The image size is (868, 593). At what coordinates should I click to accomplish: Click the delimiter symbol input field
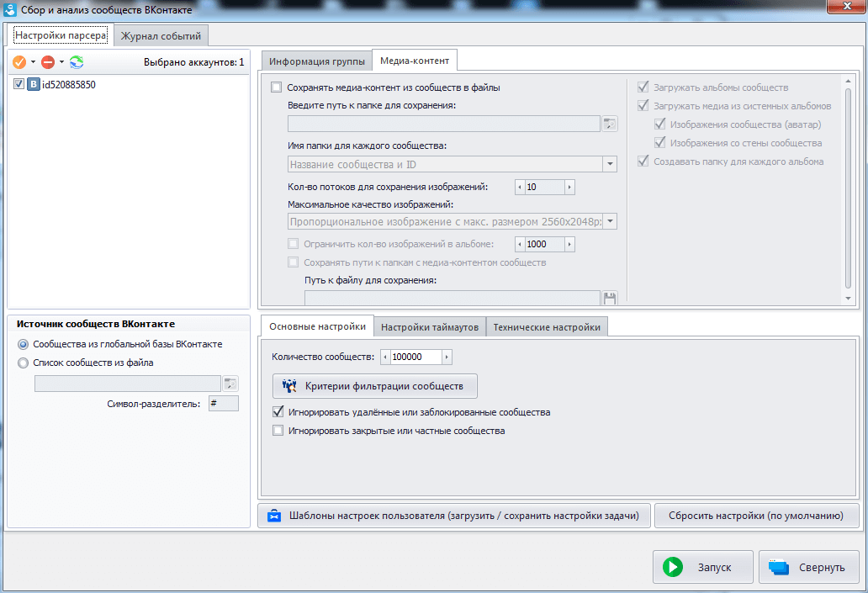click(224, 404)
